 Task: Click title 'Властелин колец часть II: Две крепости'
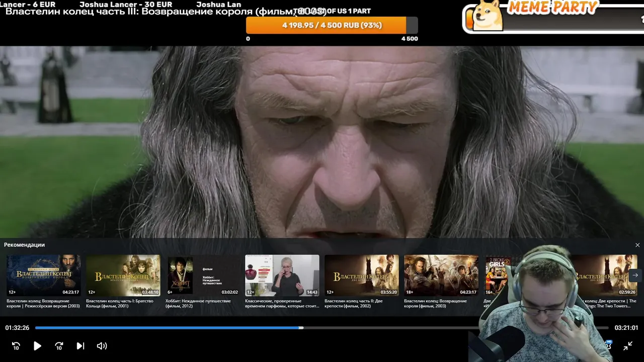(354, 303)
